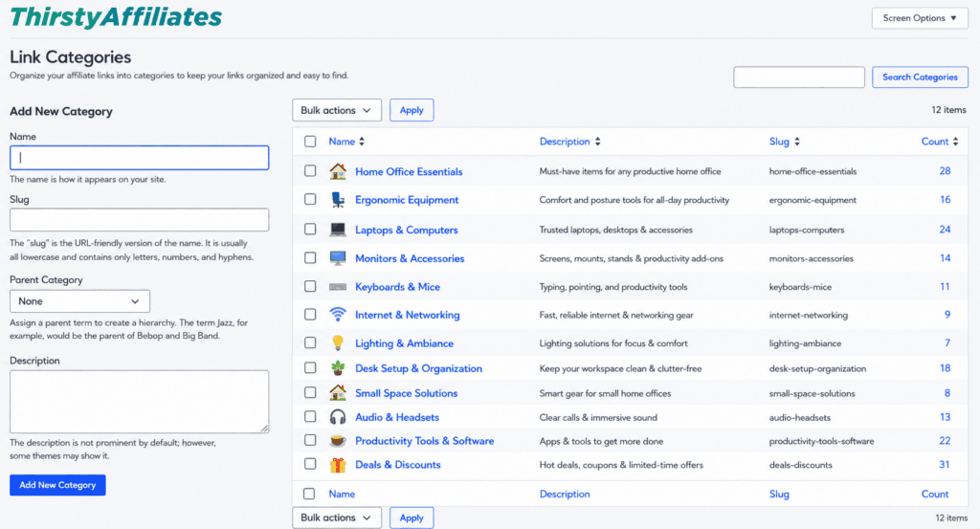Screen dimensions: 980x529
Task: Check the box for Home Office Essentials
Action: click(310, 170)
